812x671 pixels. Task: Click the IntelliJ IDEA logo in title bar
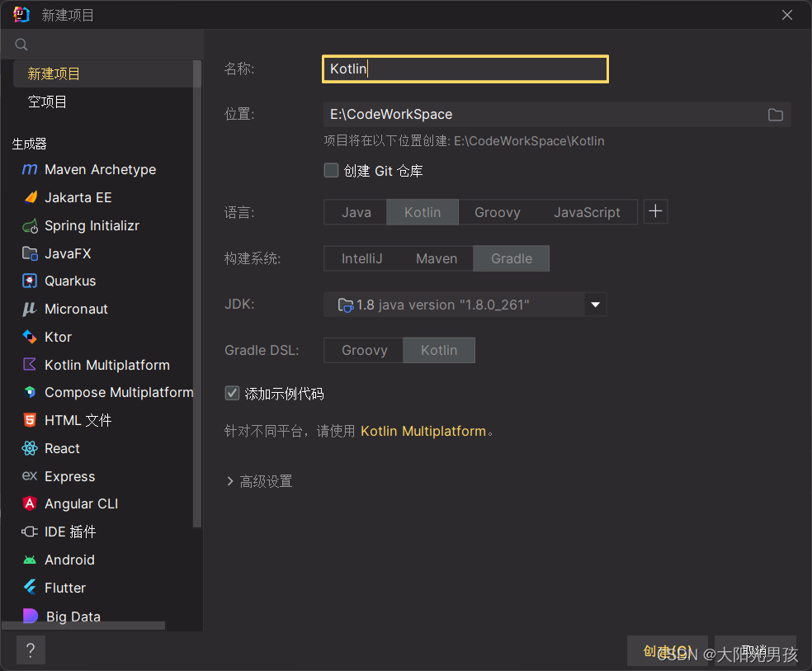tap(21, 15)
